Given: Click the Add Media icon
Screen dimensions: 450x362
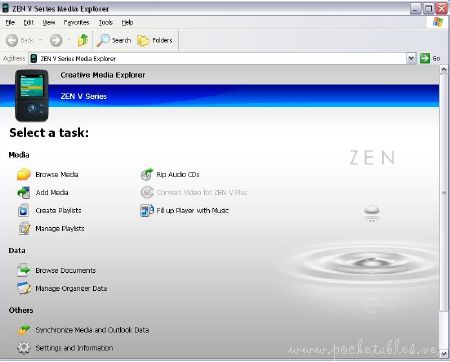Looking at the screenshot, I should pos(24,193).
